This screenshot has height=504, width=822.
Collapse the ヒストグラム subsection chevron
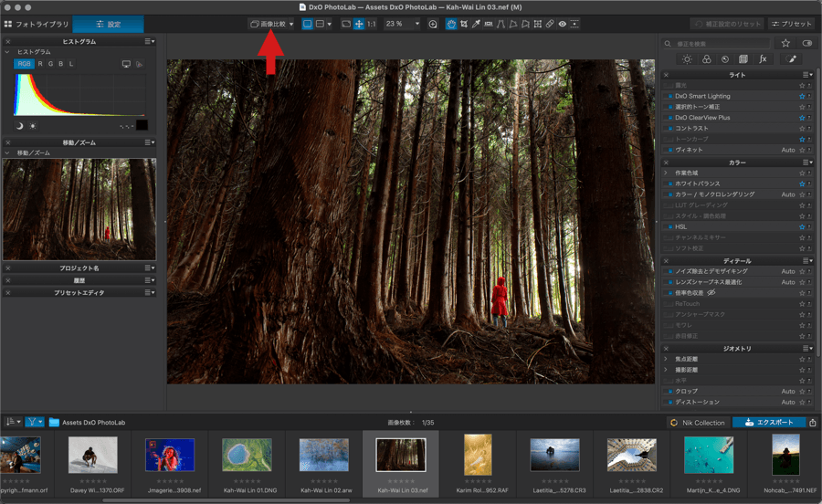click(x=7, y=52)
